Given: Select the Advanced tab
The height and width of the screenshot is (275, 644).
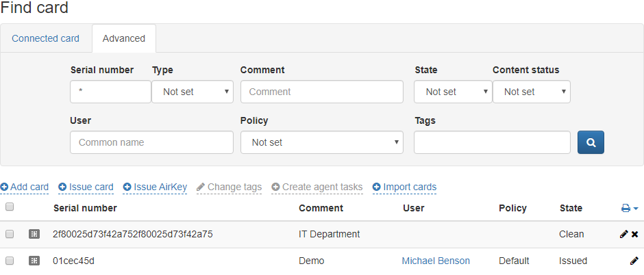Looking at the screenshot, I should coord(124,38).
